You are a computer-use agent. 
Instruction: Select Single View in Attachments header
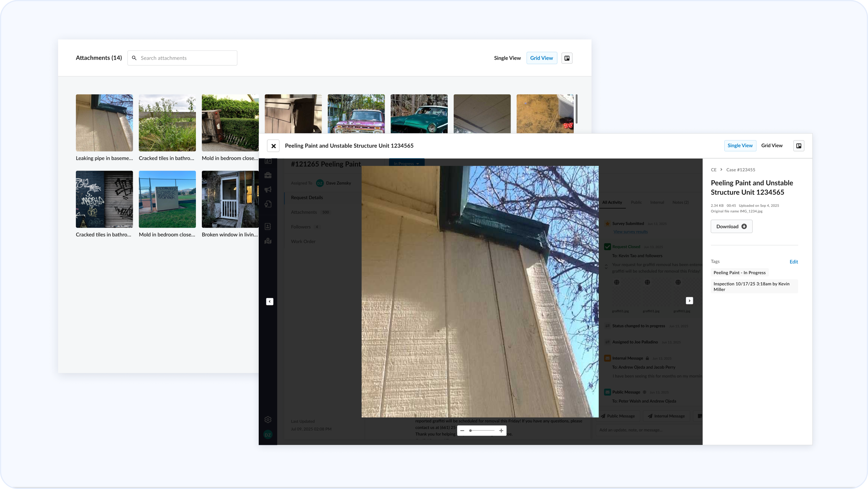tap(507, 58)
